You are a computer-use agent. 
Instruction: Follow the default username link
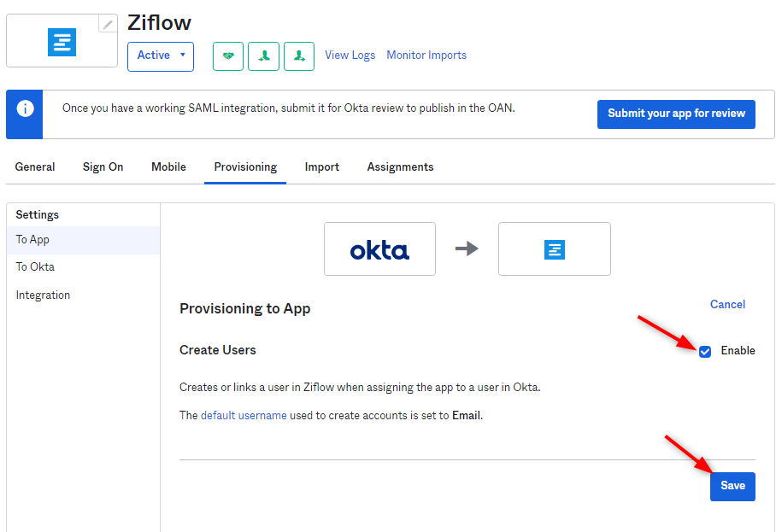coord(244,416)
